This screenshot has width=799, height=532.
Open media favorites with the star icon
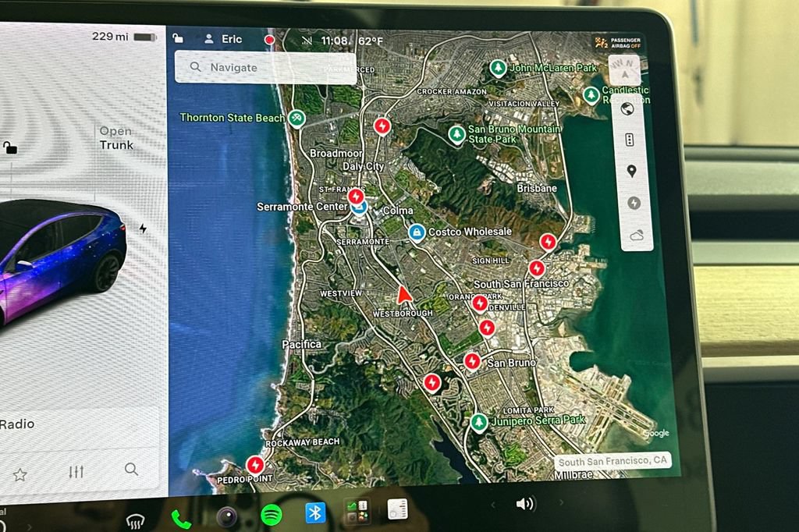tap(20, 475)
